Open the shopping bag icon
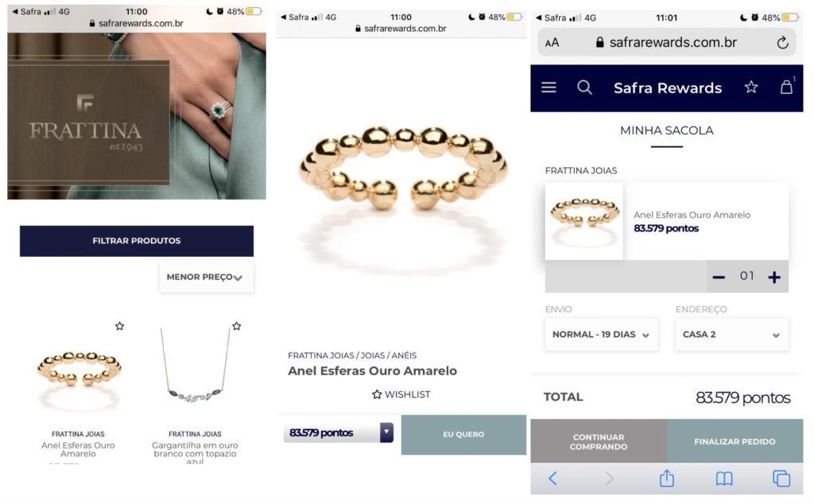This screenshot has width=814, height=504. pyautogui.click(x=786, y=87)
